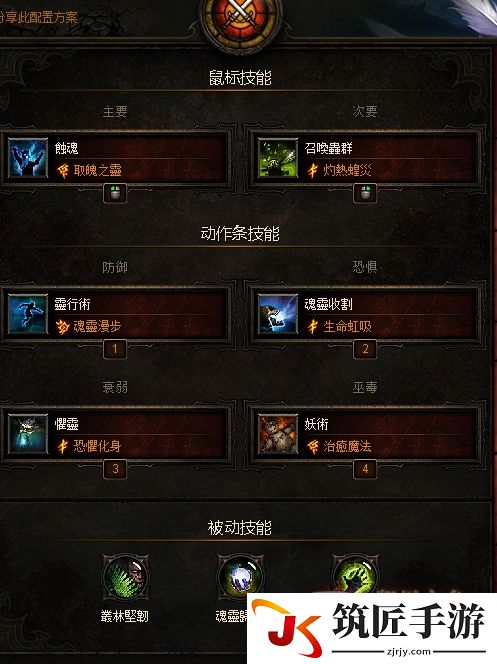Click the 生命虹吸 rune label
Viewport: 497px width, 664px height.
(347, 326)
